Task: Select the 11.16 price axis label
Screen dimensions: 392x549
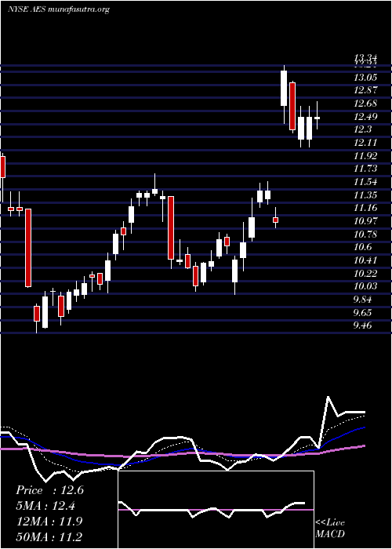Action: 365,208
